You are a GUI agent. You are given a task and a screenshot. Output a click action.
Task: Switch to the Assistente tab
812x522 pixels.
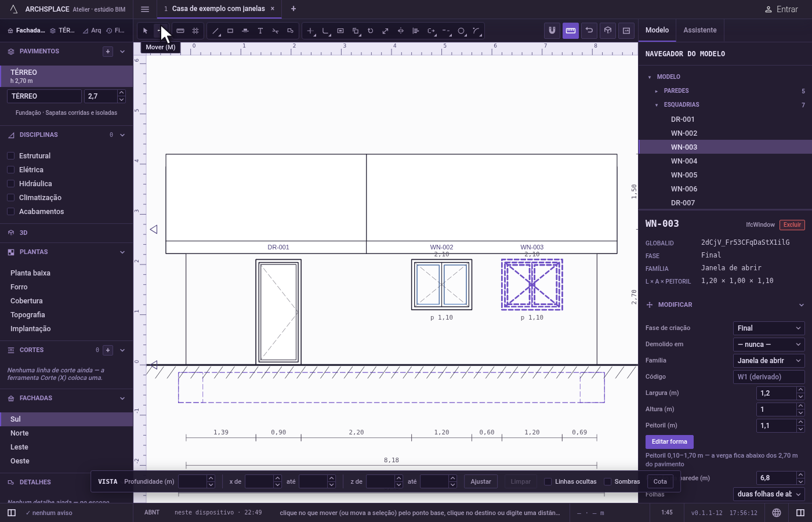[700, 30]
